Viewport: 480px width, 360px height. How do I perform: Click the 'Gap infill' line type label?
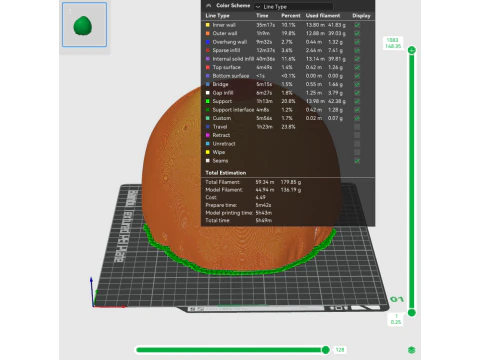[223, 93]
